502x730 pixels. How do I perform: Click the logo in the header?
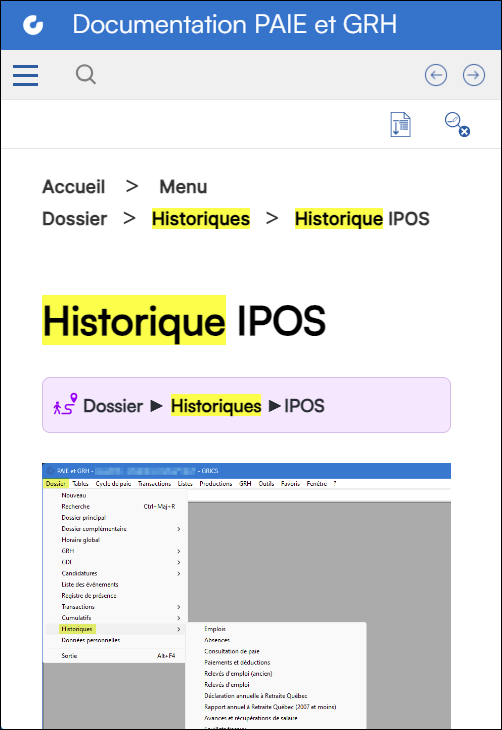coord(33,25)
